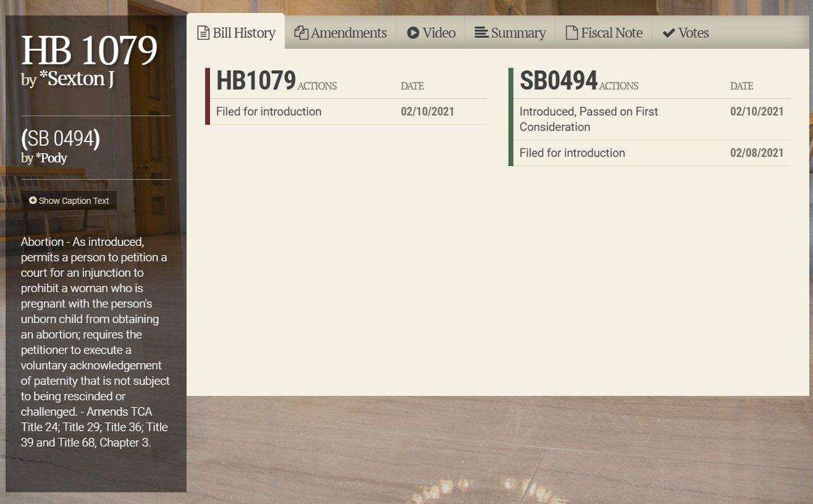Viewport: 813px width, 504px height.
Task: Click the date 02/08/2021
Action: 757,153
